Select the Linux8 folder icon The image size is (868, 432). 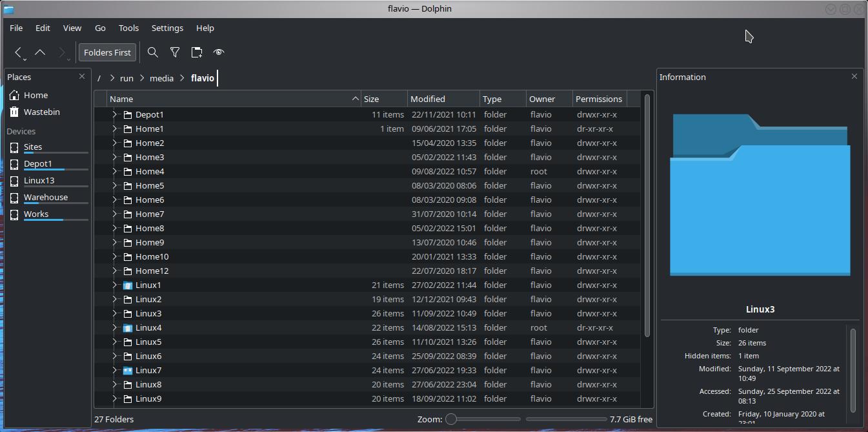click(128, 385)
